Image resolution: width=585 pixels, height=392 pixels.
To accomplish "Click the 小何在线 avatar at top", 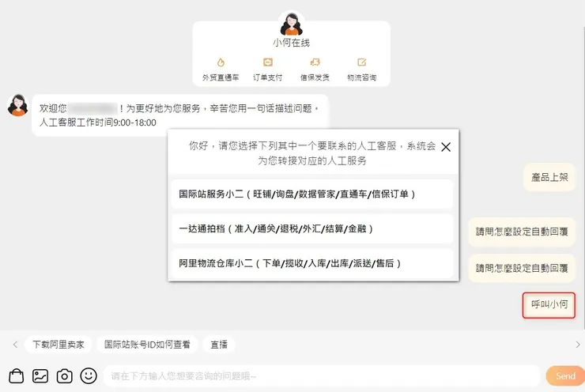I will pyautogui.click(x=292, y=24).
